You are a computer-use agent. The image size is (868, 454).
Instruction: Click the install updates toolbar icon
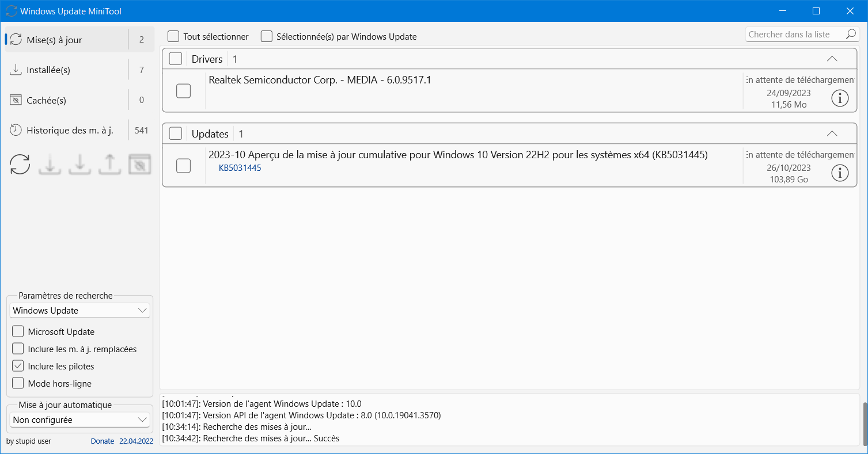[x=80, y=165]
